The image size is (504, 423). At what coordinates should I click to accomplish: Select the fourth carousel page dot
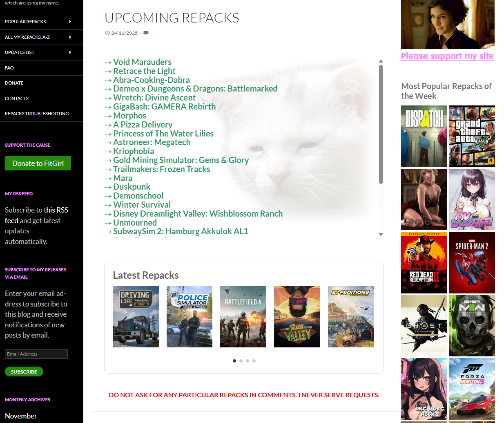(254, 361)
